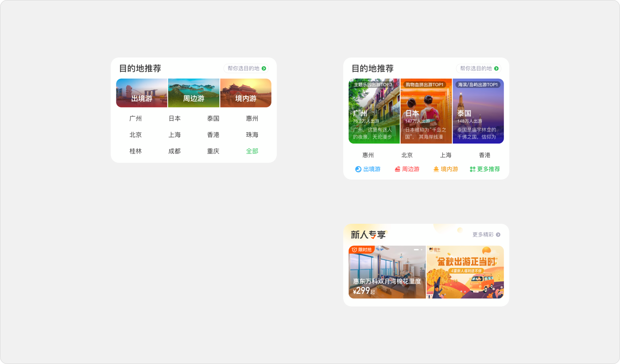Click the ¥299起 price on the hotel card
Viewport: 620px width, 364px height.
[364, 291]
